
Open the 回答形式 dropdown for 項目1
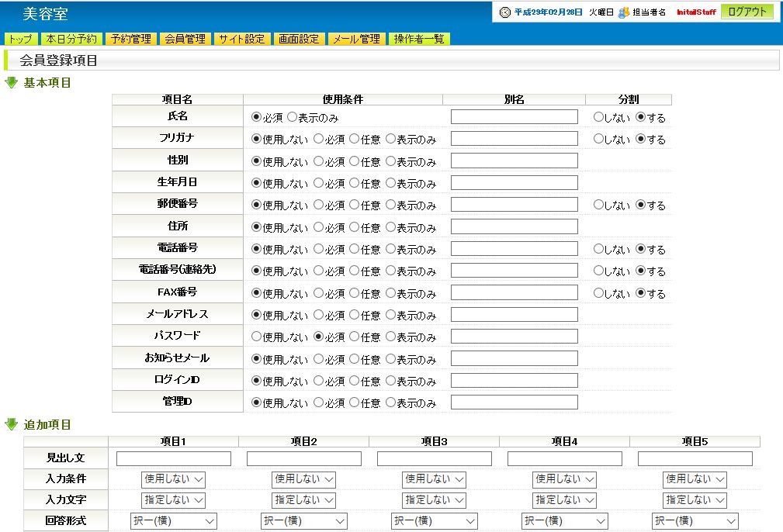coord(173,521)
